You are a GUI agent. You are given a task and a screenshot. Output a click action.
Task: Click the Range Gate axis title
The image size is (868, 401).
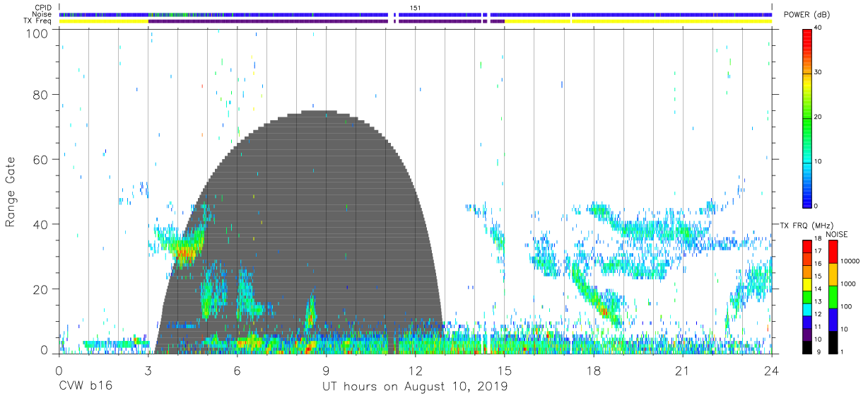click(x=11, y=192)
